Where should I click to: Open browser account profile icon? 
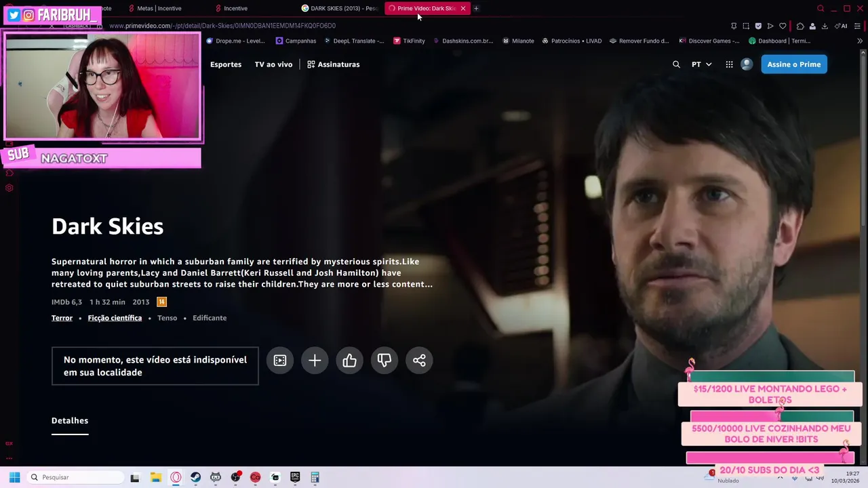(x=812, y=26)
